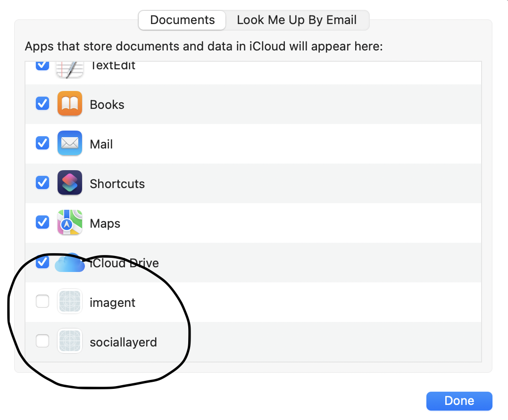Image resolution: width=508 pixels, height=420 pixels.
Task: Switch to the Documents tab
Action: click(x=182, y=20)
